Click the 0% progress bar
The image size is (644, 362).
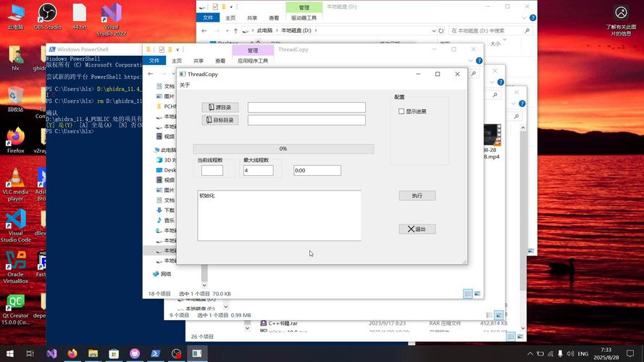click(283, 149)
